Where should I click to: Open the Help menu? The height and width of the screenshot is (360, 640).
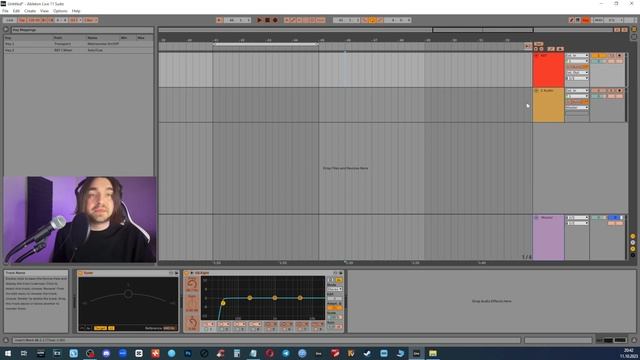[76, 11]
